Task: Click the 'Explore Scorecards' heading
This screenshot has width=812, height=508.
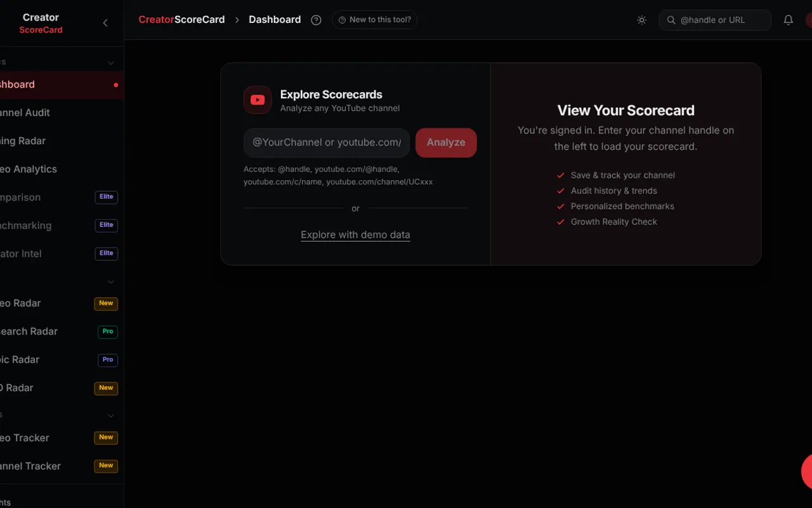Action: coord(331,95)
